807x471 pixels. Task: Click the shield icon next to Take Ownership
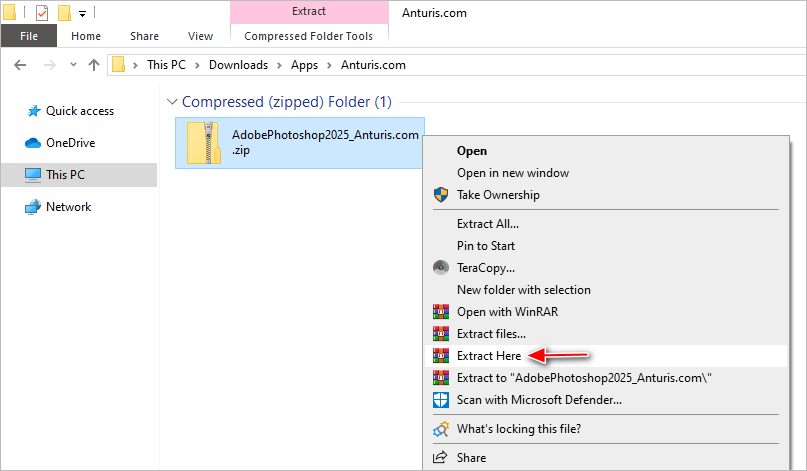[440, 195]
